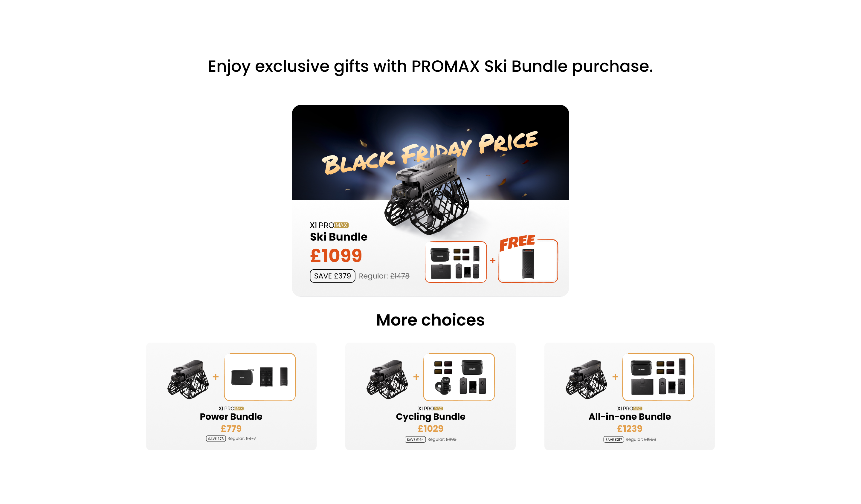Open the Cycling Bundle title link
This screenshot has height=504, width=861.
(x=430, y=416)
